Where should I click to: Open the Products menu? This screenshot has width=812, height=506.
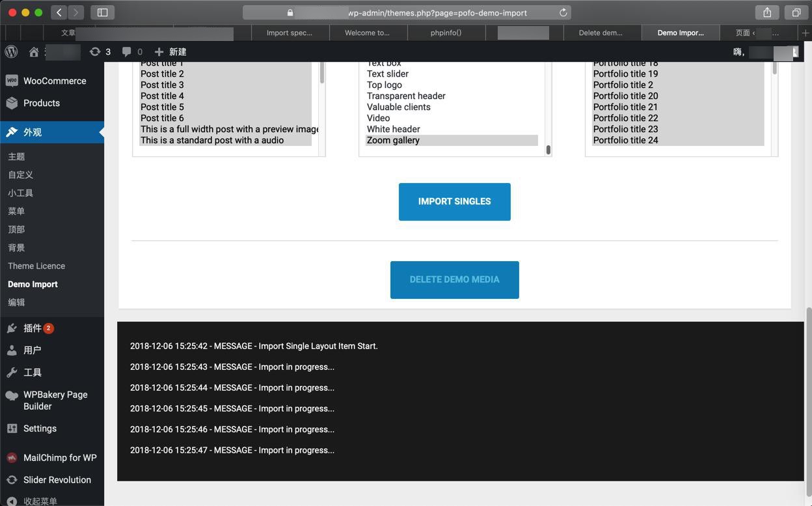(52, 103)
